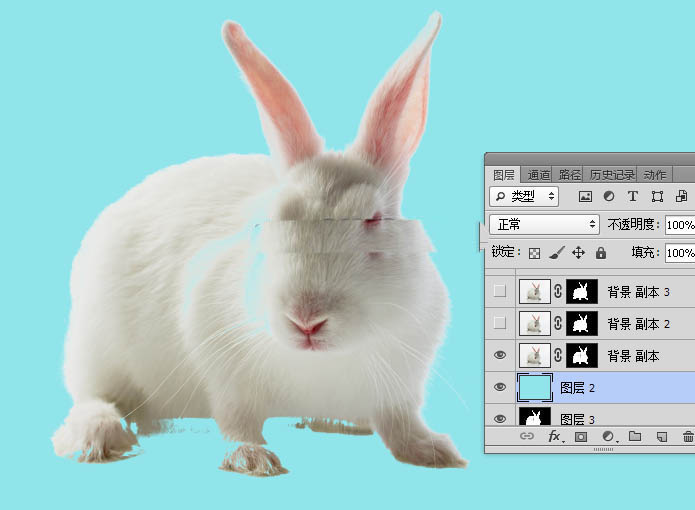Toggle mask link on 背景 副本 3
Image resolution: width=695 pixels, height=510 pixels.
point(558,291)
